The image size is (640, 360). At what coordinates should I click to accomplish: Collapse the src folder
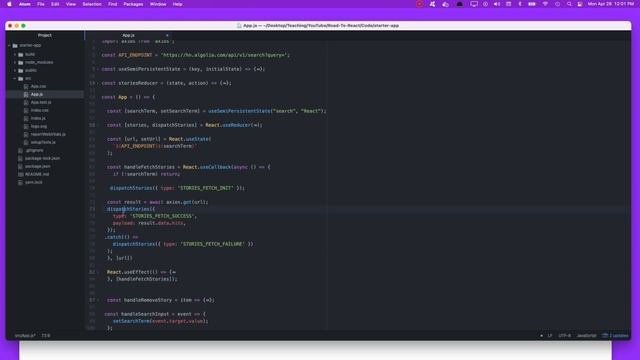(x=15, y=78)
